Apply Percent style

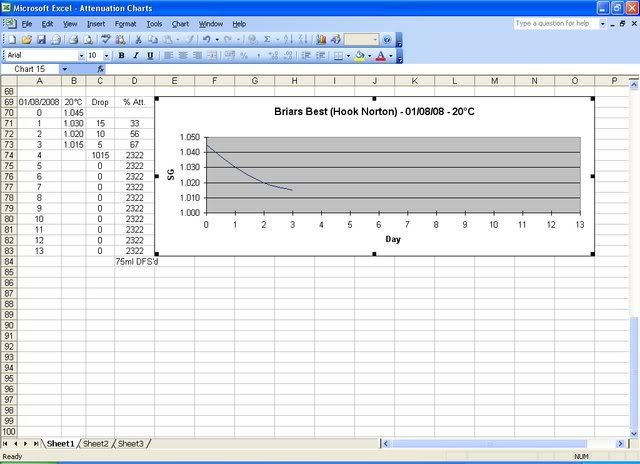tap(244, 56)
